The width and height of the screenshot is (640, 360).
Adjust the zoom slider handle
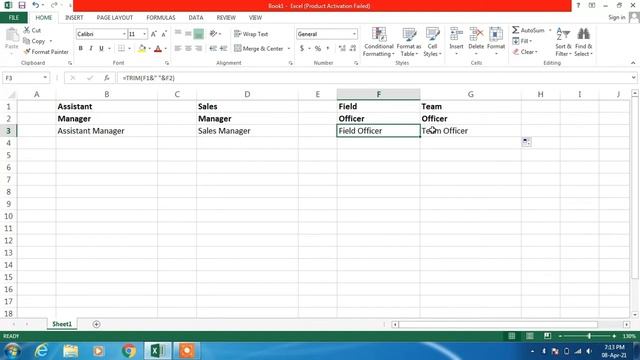coord(589,336)
